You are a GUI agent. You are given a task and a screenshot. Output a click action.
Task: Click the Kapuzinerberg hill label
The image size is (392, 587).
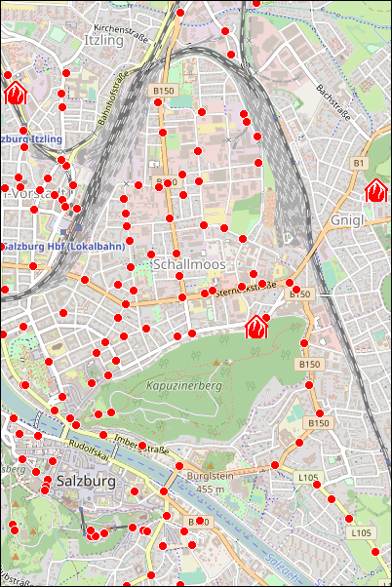(184, 385)
